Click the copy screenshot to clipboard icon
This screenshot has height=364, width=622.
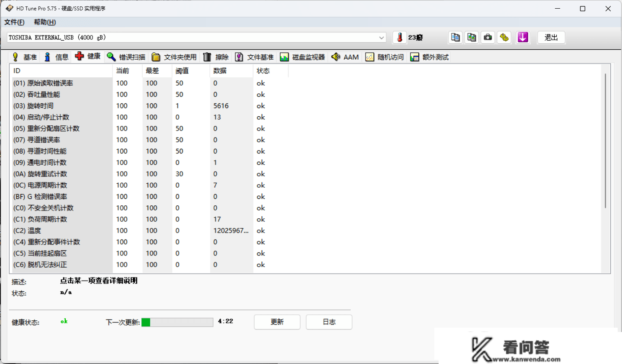pyautogui.click(x=471, y=38)
